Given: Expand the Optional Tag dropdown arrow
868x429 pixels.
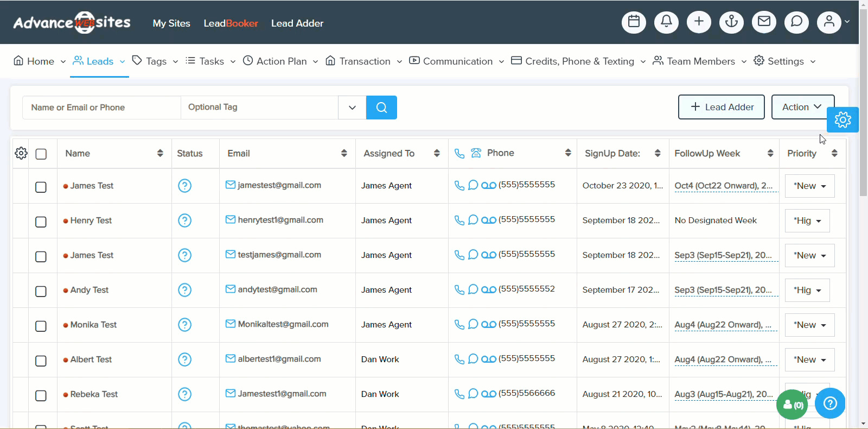Looking at the screenshot, I should pos(352,108).
